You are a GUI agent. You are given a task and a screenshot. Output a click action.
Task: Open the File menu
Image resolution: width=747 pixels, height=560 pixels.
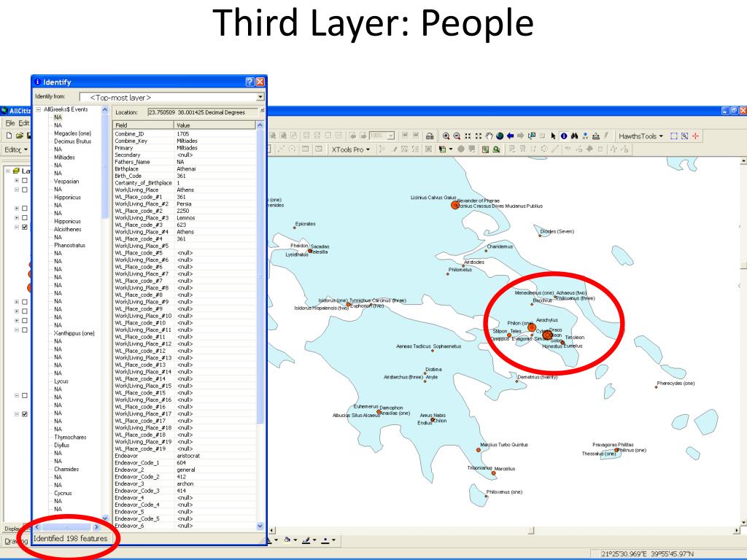point(9,122)
